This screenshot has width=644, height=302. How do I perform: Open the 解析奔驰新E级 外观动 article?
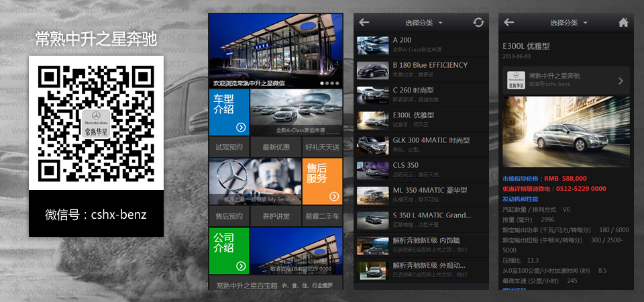point(421,270)
